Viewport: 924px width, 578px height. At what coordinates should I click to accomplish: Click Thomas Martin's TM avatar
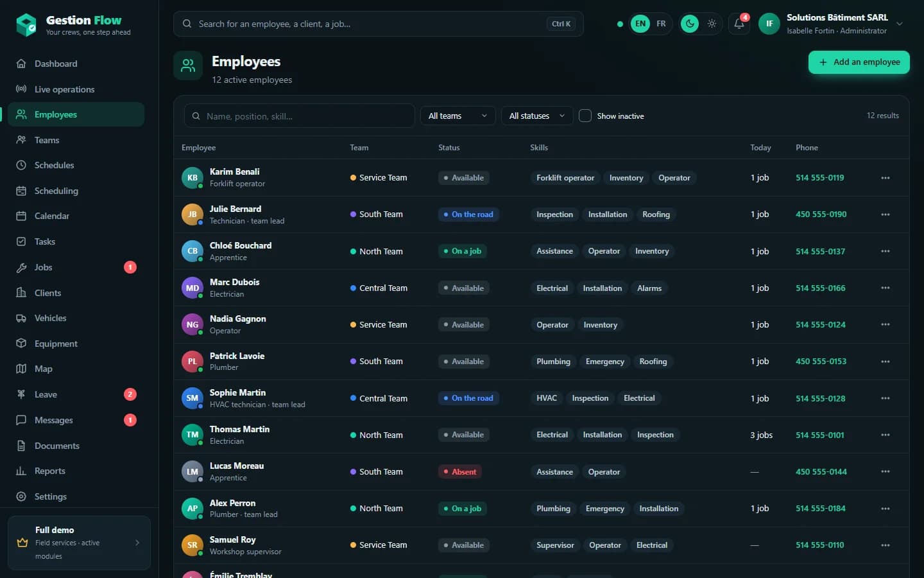193,435
